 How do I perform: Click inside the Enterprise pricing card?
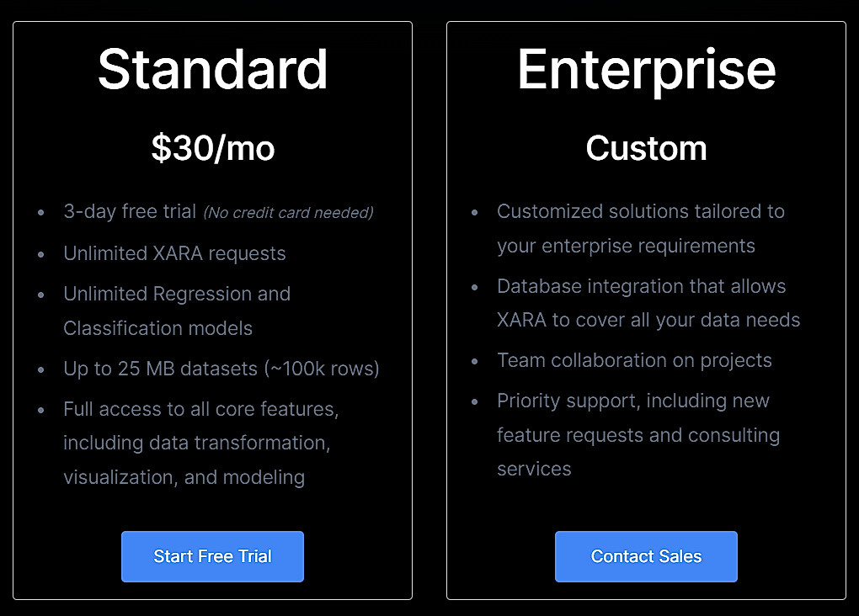[x=646, y=505]
